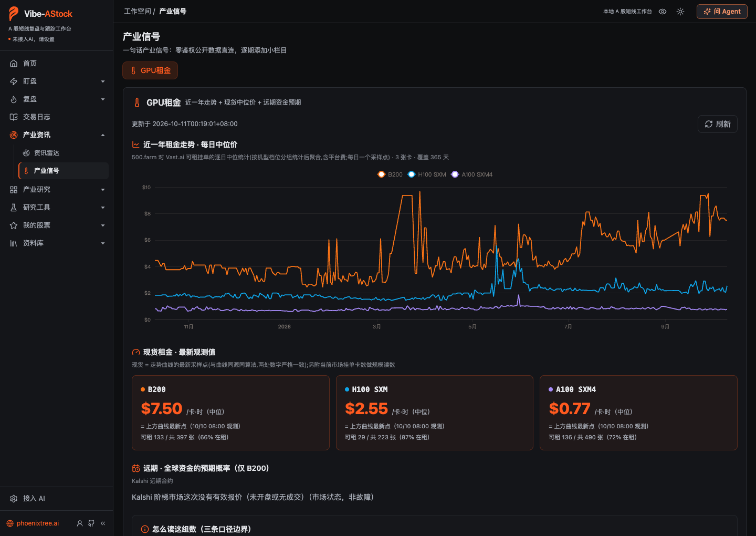Expand the 我的股票 menu chevron
Screen dimensions: 756x536
coord(103,225)
